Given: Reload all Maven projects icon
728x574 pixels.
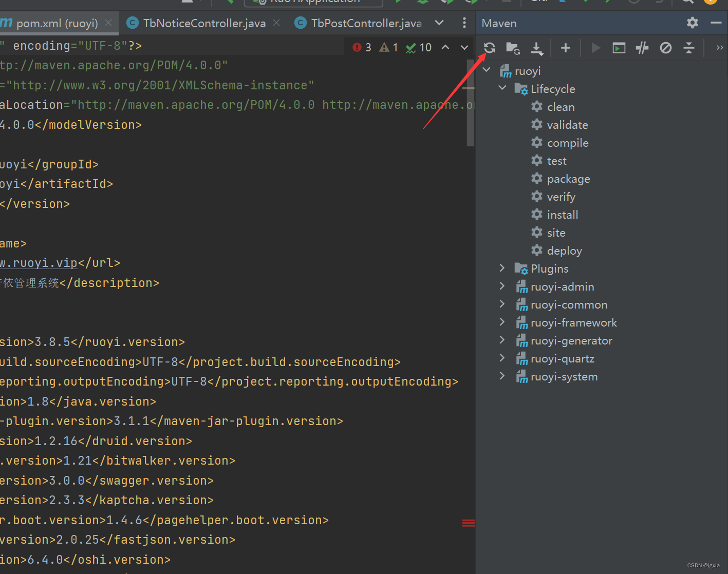Looking at the screenshot, I should [x=490, y=48].
